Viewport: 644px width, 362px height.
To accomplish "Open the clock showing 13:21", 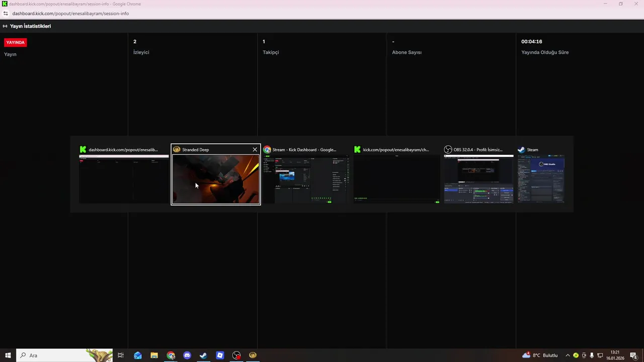I will coord(615,355).
